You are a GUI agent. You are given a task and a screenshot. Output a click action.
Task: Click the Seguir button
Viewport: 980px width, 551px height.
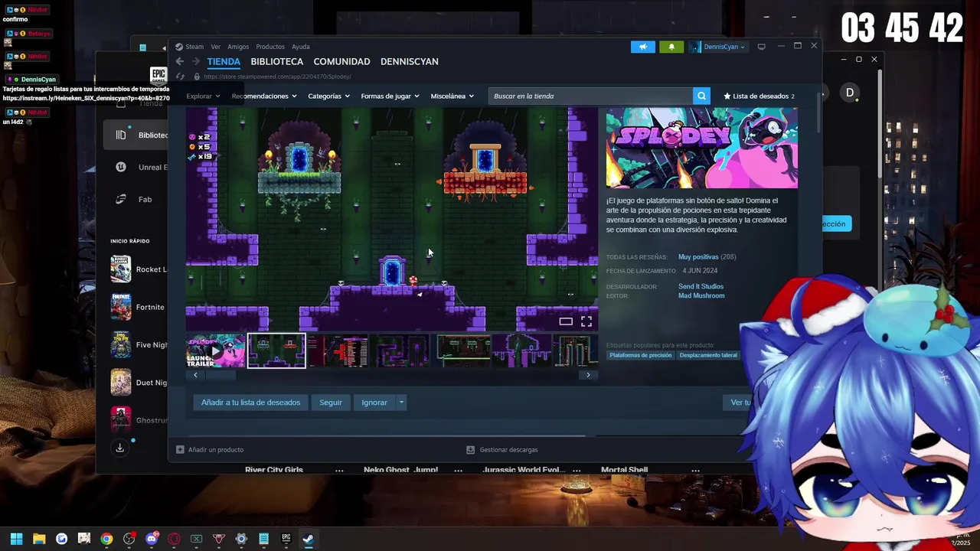pos(331,403)
